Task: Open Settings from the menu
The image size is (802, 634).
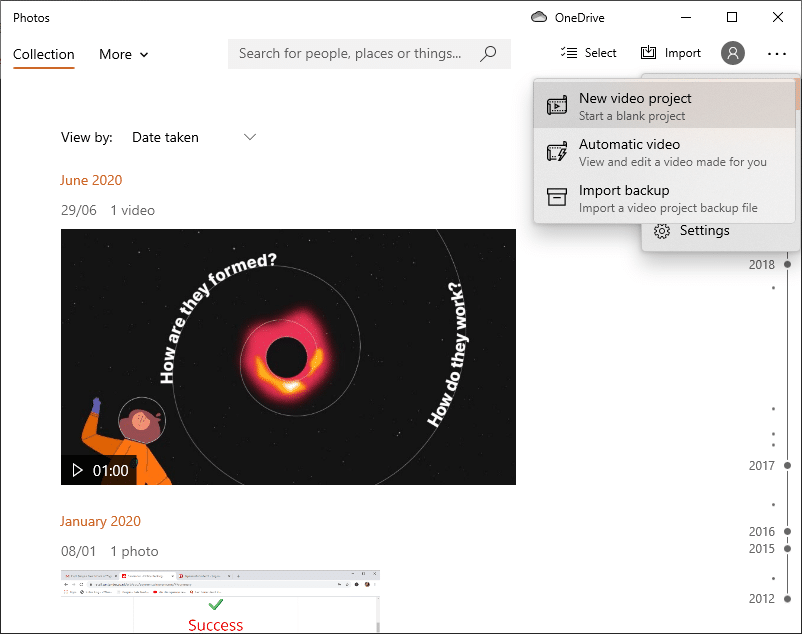Action: tap(719, 231)
